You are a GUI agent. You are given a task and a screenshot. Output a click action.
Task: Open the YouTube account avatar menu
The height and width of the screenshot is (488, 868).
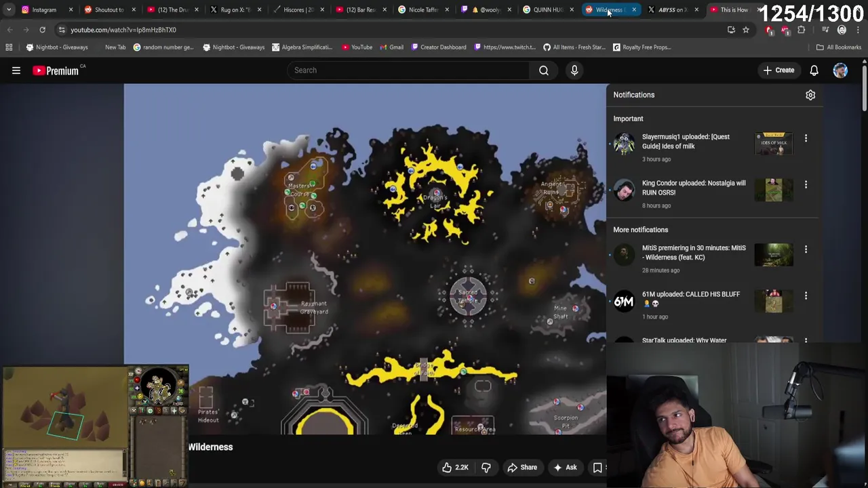click(x=840, y=70)
